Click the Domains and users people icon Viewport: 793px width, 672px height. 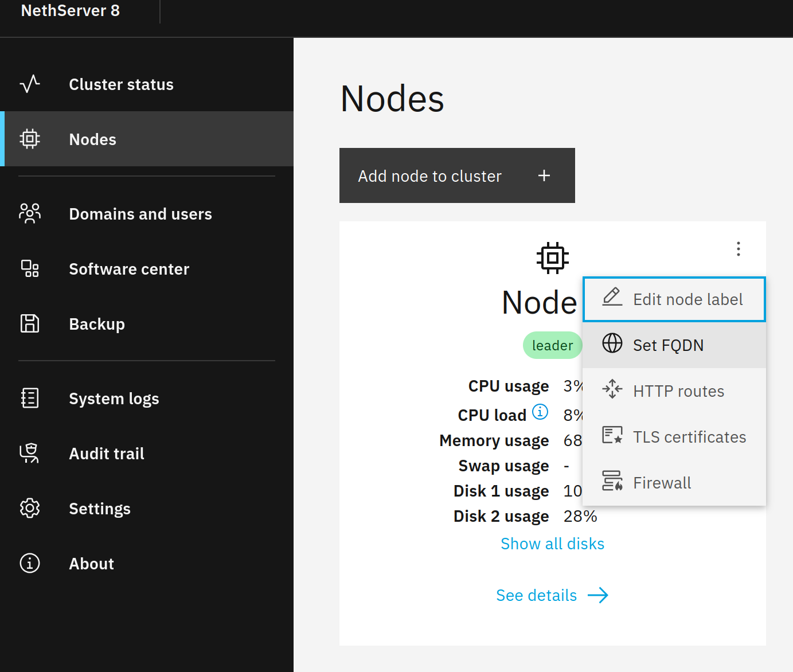pos(30,213)
